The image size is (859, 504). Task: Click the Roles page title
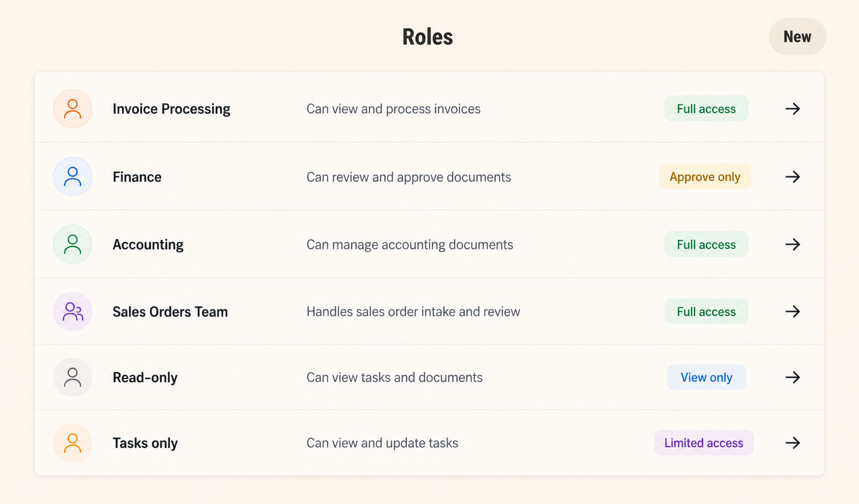click(427, 36)
